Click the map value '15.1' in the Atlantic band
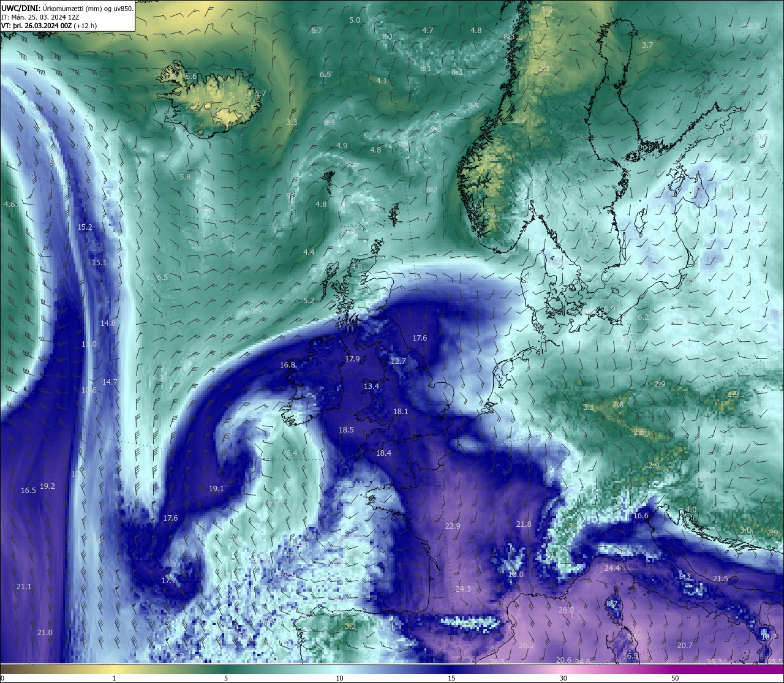The width and height of the screenshot is (784, 683). (99, 262)
